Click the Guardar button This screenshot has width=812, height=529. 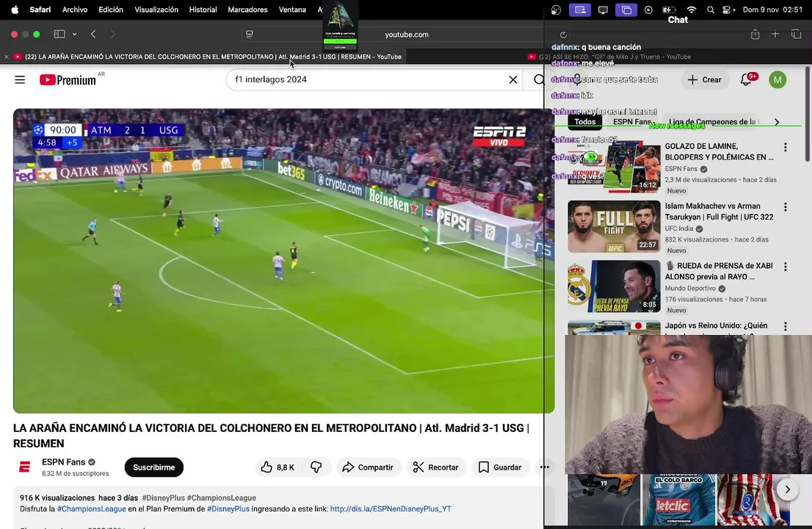click(x=500, y=467)
